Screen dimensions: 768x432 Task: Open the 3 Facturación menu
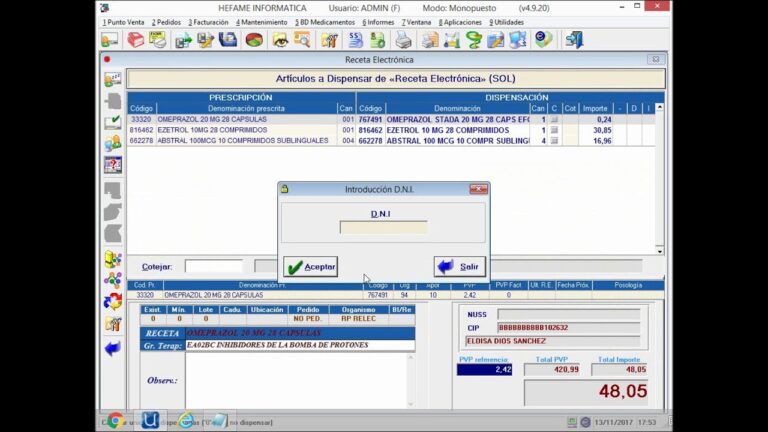pyautogui.click(x=208, y=23)
